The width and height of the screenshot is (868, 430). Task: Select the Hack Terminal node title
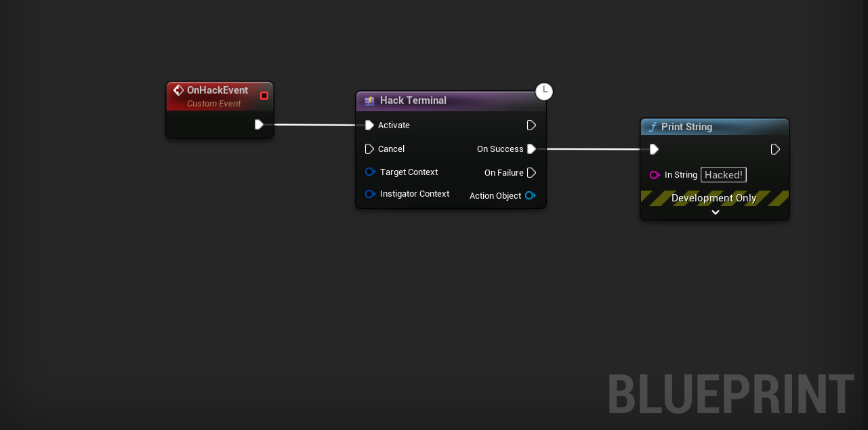[413, 100]
